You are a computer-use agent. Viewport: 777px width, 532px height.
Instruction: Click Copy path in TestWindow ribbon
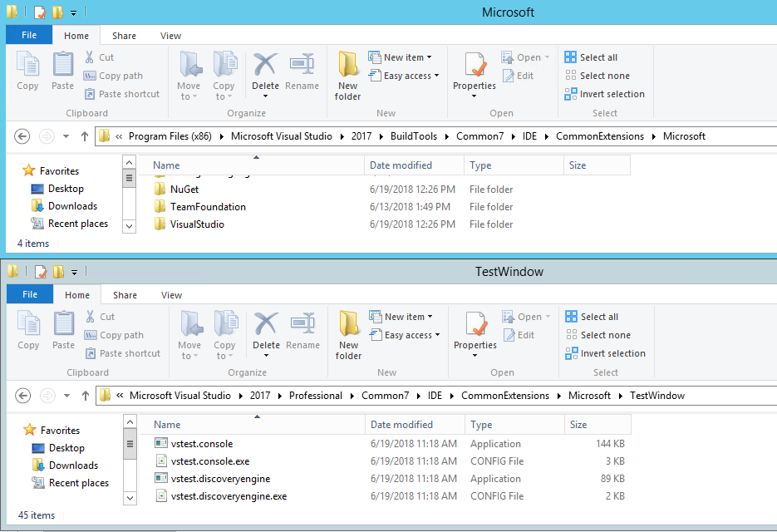[114, 335]
